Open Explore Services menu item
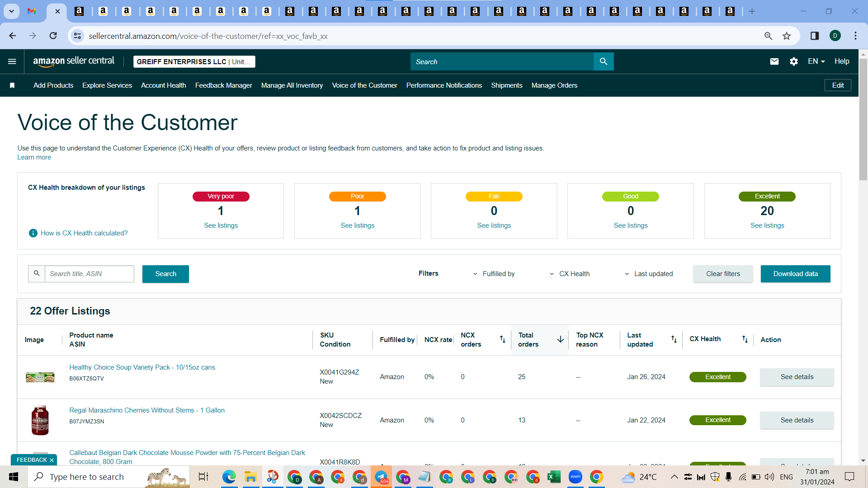The width and height of the screenshot is (868, 488). [x=107, y=85]
